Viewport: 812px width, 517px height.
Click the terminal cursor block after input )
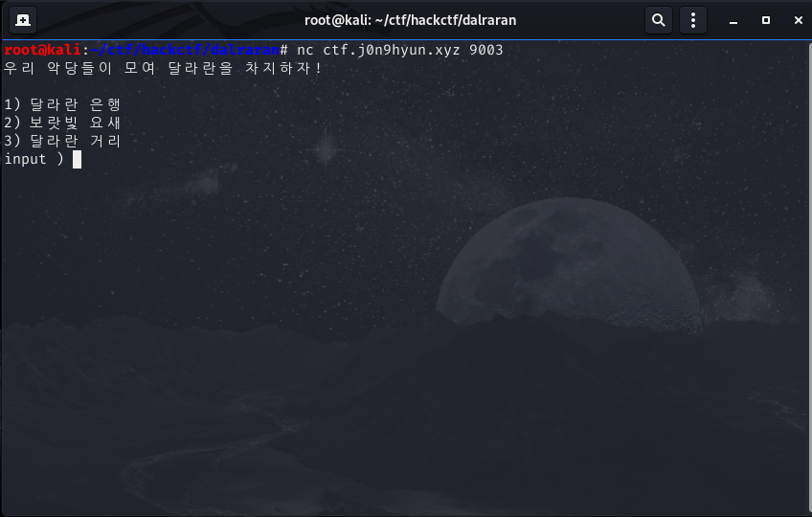pos(77,160)
